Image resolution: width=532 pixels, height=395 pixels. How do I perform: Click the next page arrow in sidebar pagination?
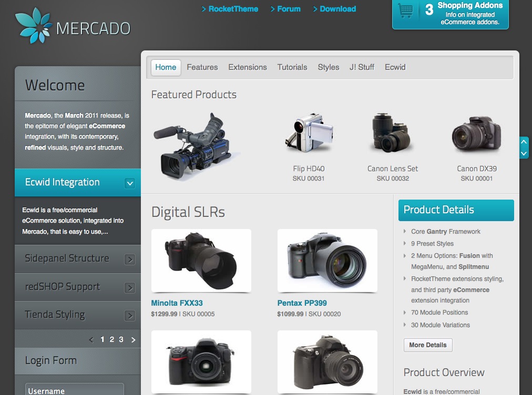pos(133,340)
